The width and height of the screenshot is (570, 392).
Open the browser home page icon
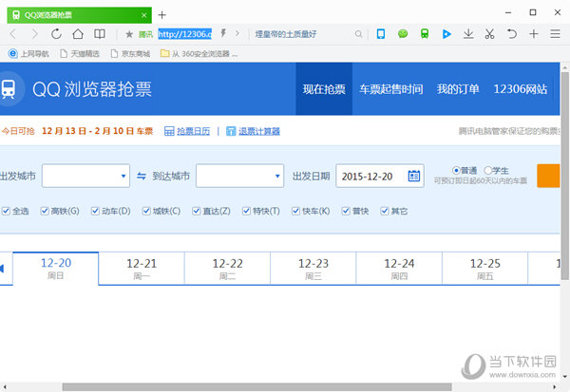pos(78,34)
